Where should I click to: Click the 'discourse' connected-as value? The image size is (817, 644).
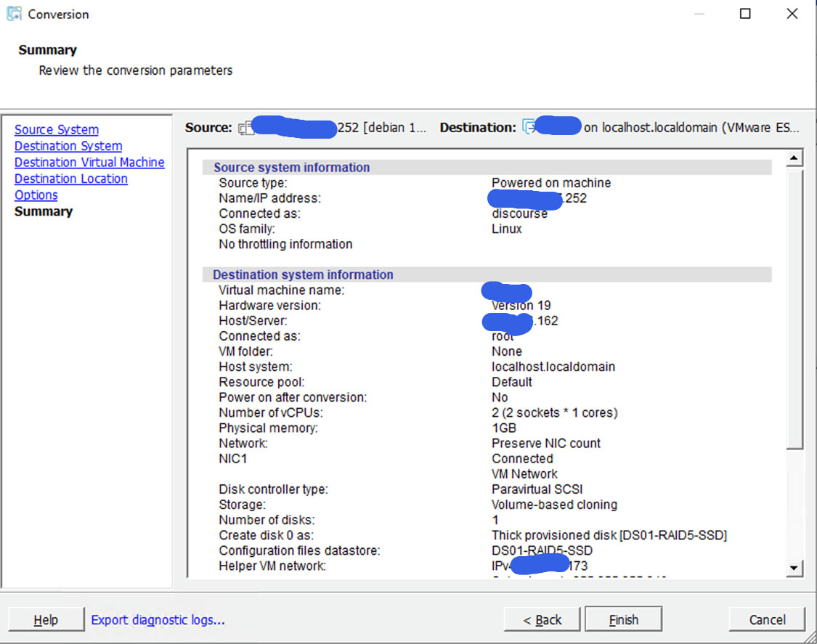(519, 213)
